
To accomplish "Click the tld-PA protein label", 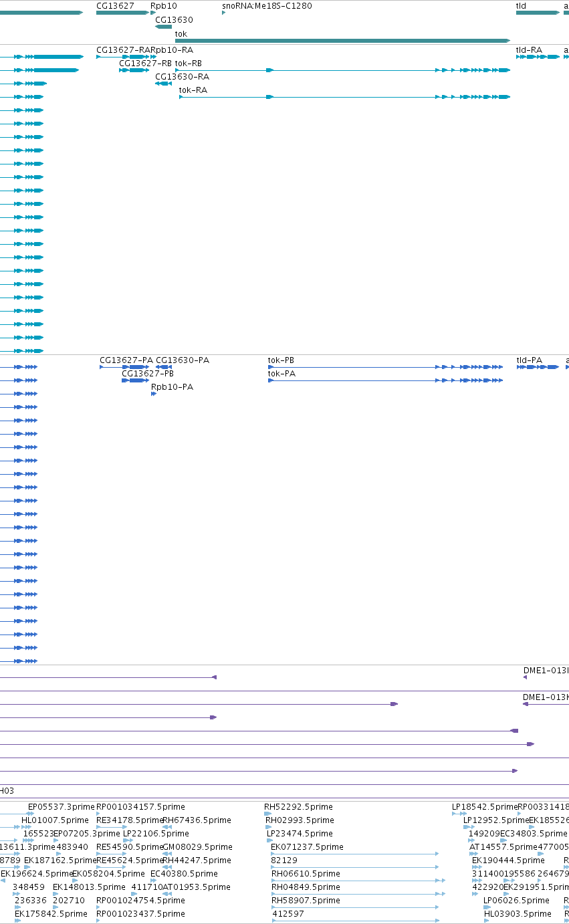I will [529, 360].
